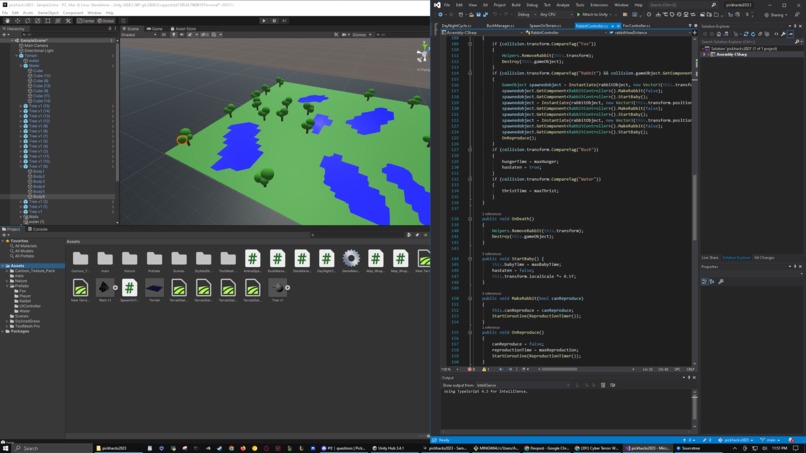Screen dimensions: 806x453
Task: Expand the Nature folder in Project tree
Action: (7, 281)
